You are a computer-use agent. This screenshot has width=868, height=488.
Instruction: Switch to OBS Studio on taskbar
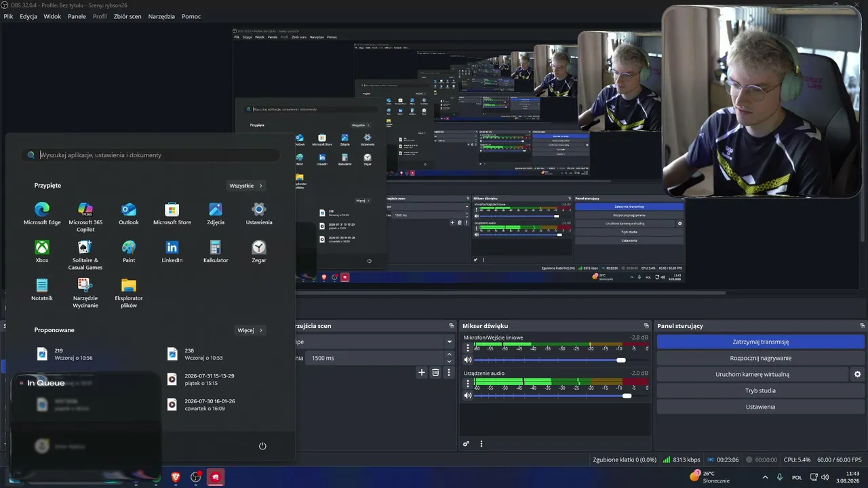pyautogui.click(x=196, y=477)
